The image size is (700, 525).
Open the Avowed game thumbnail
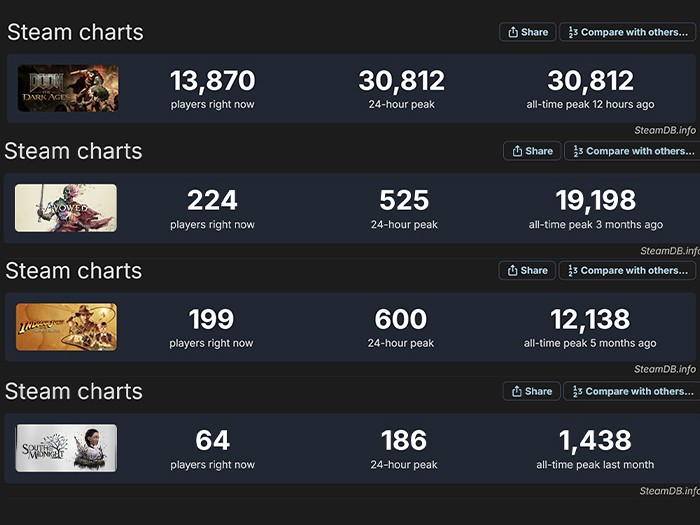(66, 208)
